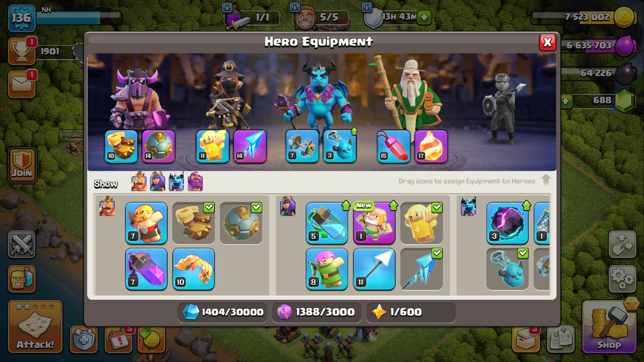Select the Vampstache equipment level 10
Screen dimensions: 644x362
[194, 269]
